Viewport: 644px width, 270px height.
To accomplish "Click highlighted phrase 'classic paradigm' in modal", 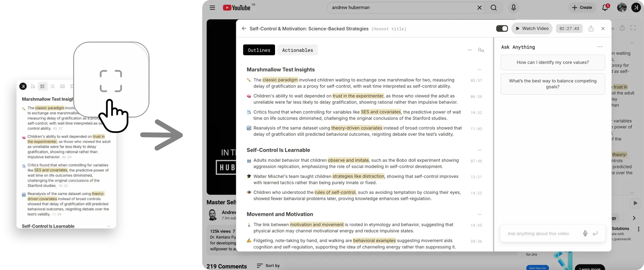I will tap(280, 80).
